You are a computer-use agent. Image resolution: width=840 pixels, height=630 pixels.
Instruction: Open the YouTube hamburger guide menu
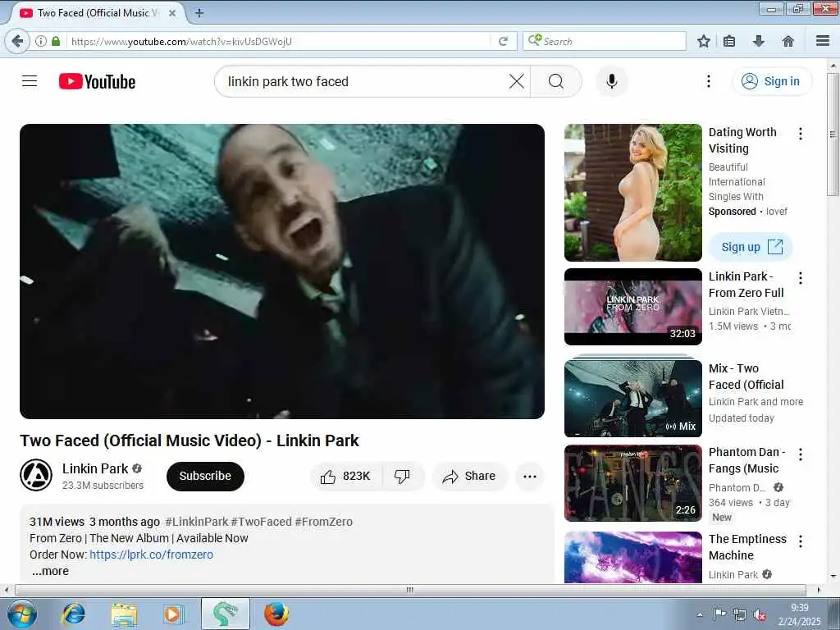30,81
